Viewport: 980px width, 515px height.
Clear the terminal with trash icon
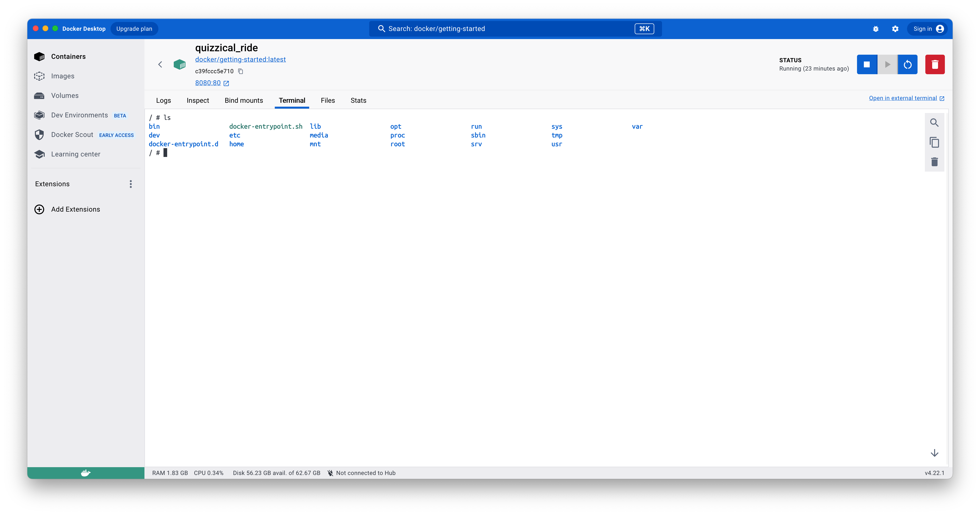point(934,162)
